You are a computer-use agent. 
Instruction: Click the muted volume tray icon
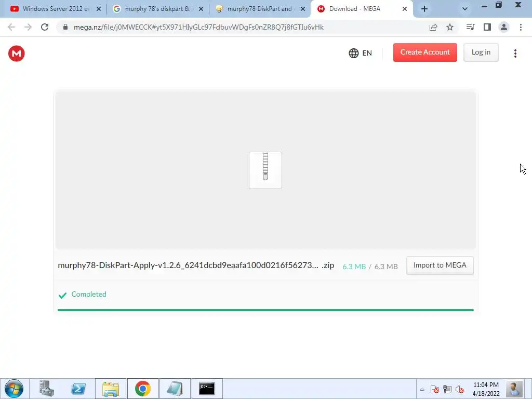coord(460,389)
